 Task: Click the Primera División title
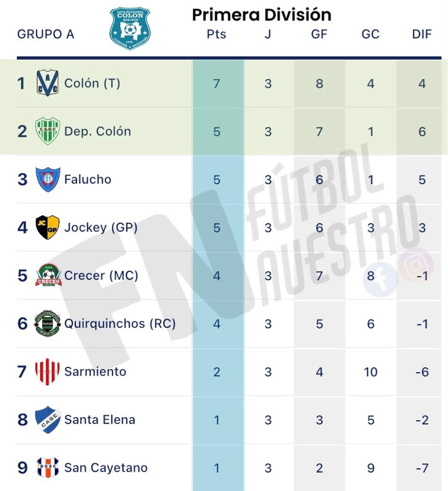pos(261,15)
